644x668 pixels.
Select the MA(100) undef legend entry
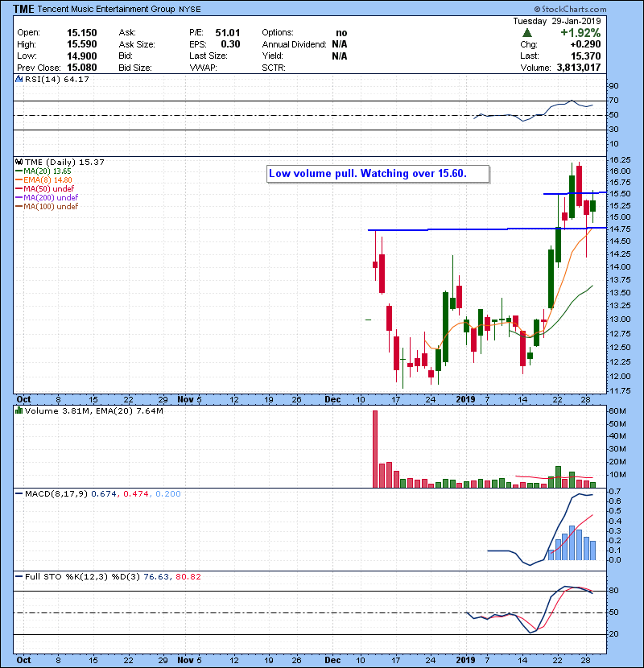coord(47,206)
